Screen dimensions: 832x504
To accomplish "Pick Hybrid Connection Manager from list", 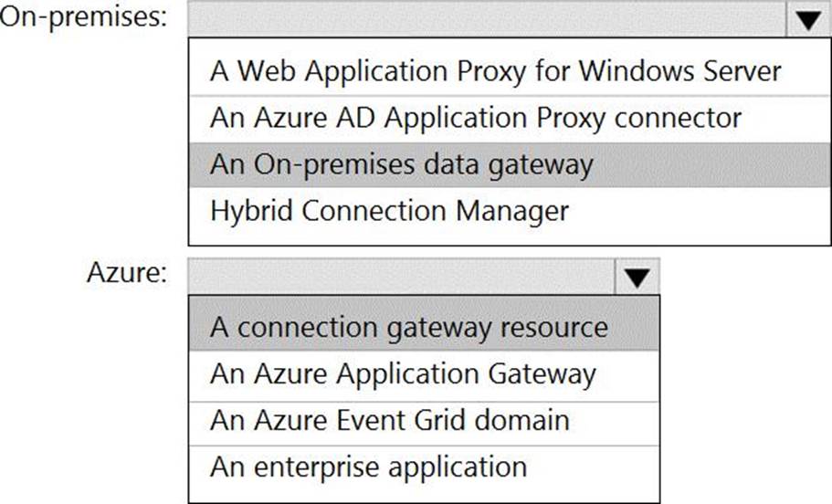I will pos(390,211).
